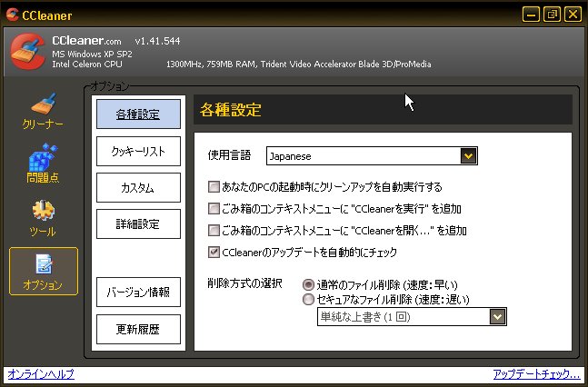
Task: Enable auto cleanup at PC startup checkbox
Action: click(x=214, y=187)
